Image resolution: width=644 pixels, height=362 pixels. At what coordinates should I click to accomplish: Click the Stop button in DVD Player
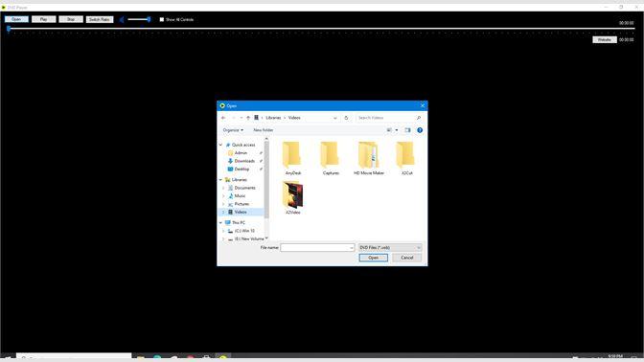tap(71, 19)
